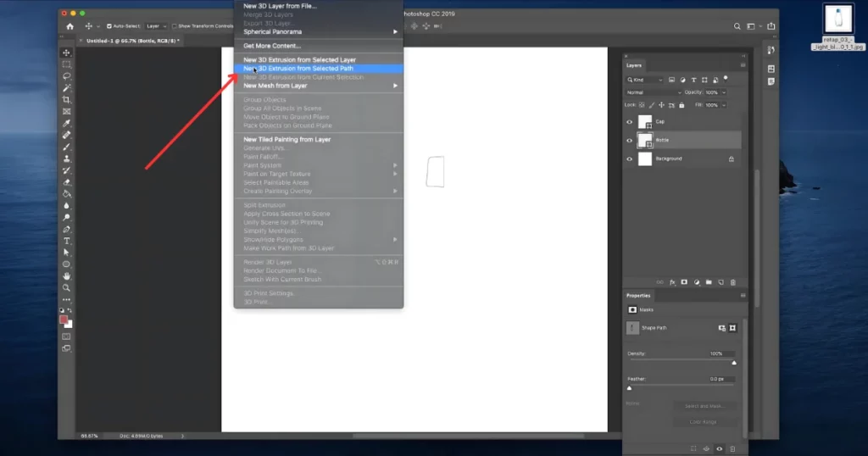The height and width of the screenshot is (456, 868).
Task: Select the Clone Stamp tool
Action: click(66, 158)
